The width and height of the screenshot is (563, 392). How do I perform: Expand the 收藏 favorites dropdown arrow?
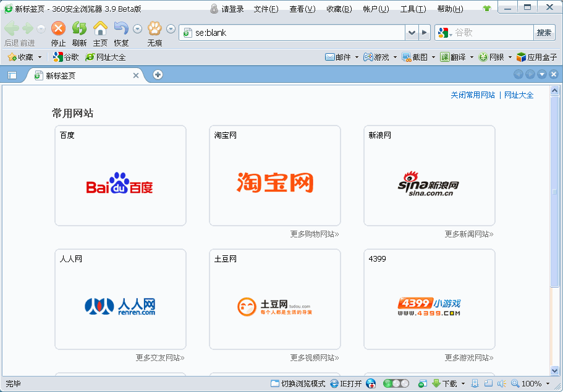[x=40, y=57]
